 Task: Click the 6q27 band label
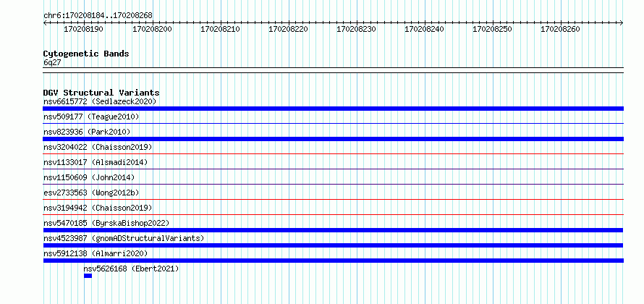click(x=52, y=63)
